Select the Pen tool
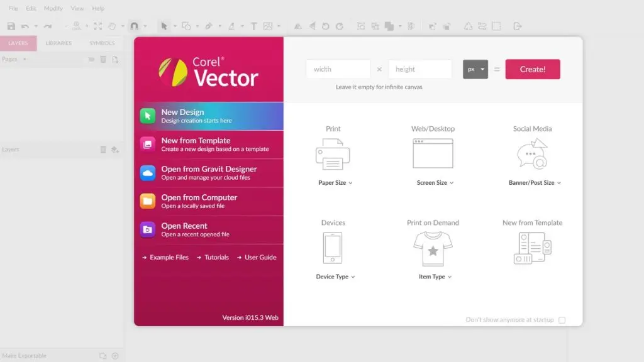This screenshot has height=362, width=644. coord(208,26)
